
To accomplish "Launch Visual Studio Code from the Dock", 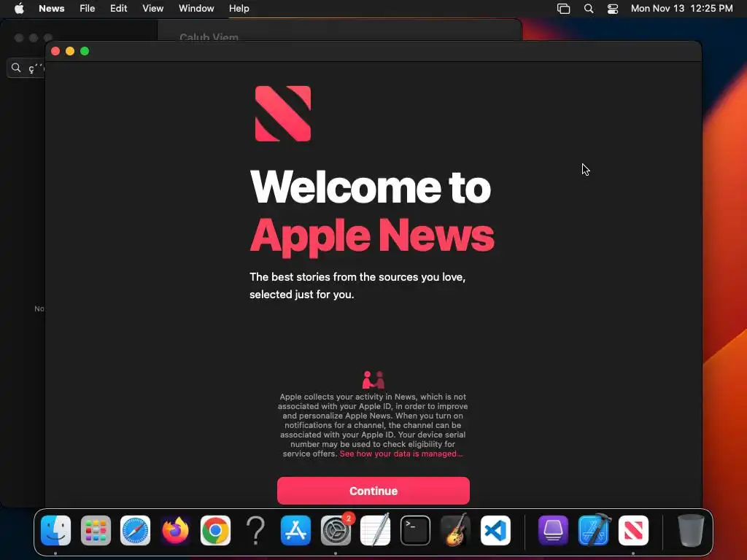I will point(495,530).
